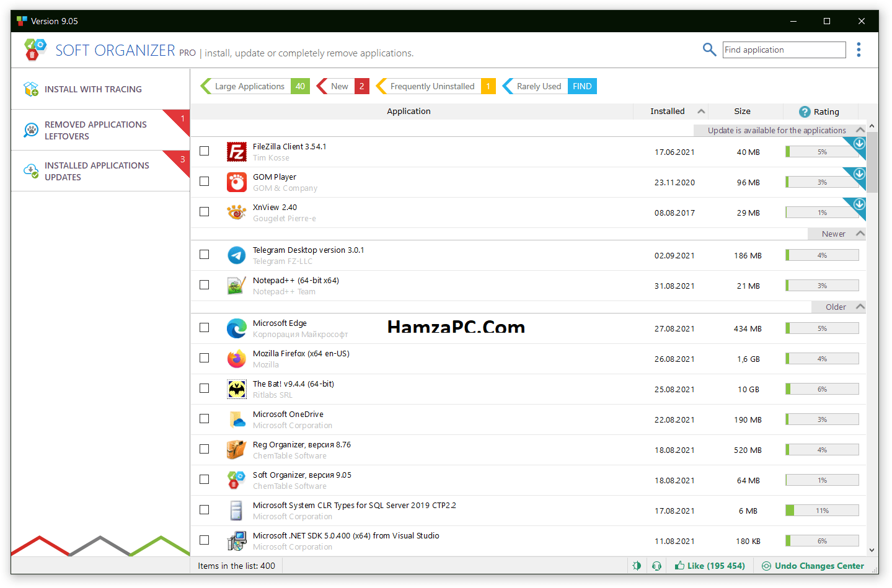Sort by the Rating column header
Image resolution: width=892 pixels, height=588 pixels.
826,112
